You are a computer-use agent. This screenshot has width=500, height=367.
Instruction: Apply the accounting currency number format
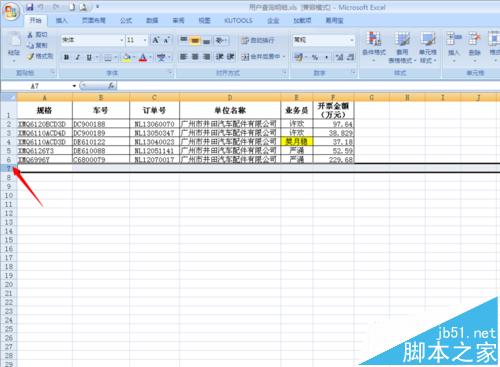tap(299, 57)
